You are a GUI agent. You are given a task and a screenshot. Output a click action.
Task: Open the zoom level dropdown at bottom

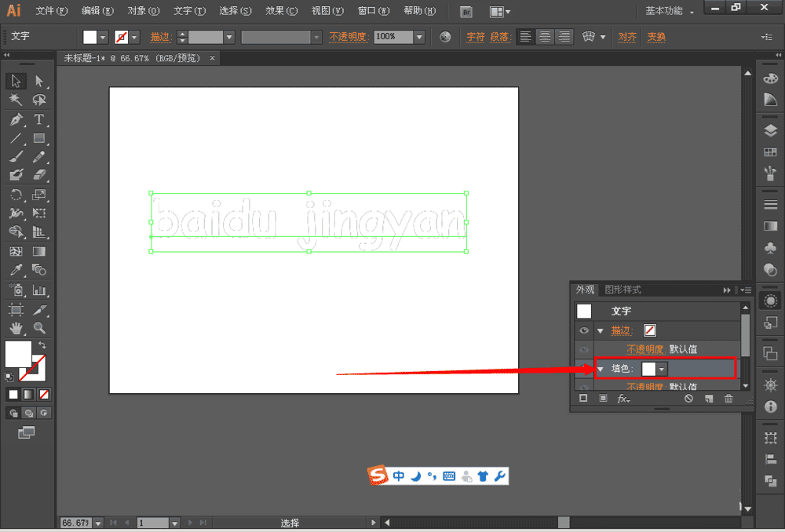click(98, 523)
